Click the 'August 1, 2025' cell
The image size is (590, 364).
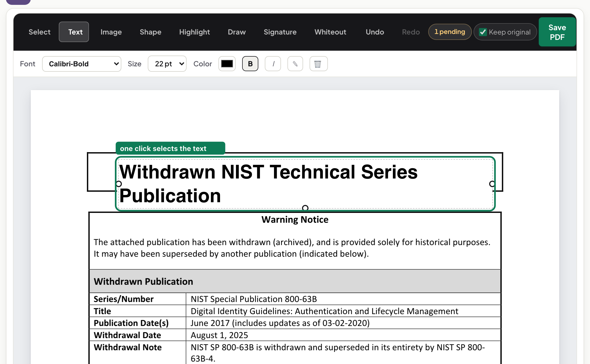(x=219, y=335)
